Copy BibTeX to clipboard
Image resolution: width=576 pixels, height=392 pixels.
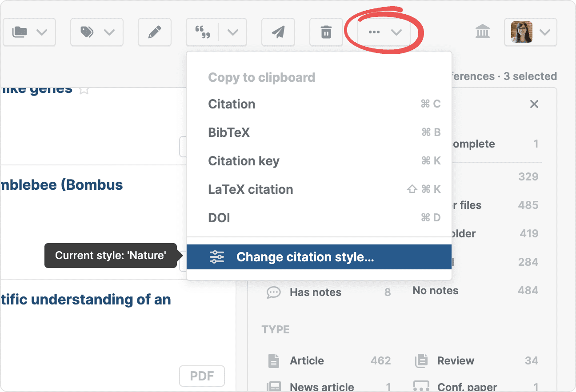tap(229, 132)
